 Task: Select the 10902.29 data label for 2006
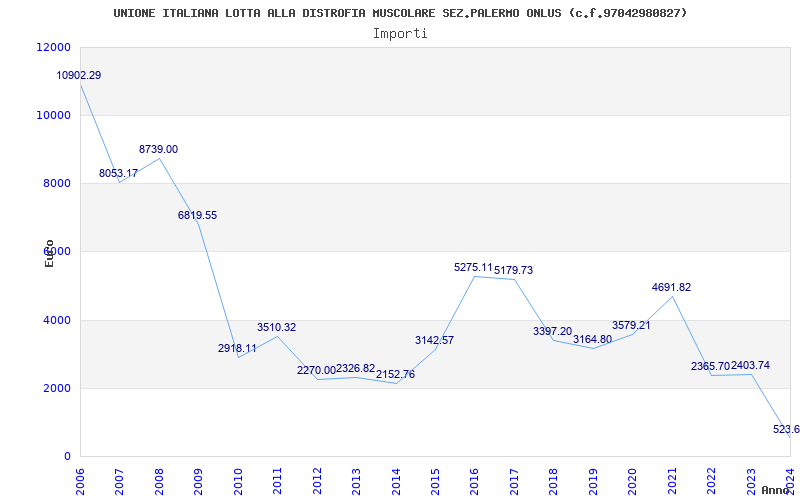click(79, 76)
